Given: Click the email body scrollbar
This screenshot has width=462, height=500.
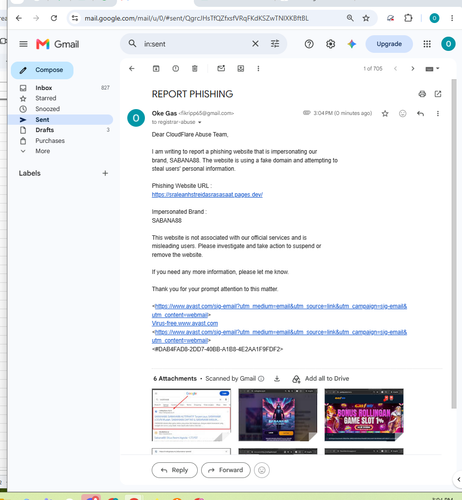Looking at the screenshot, I should tap(454, 243).
